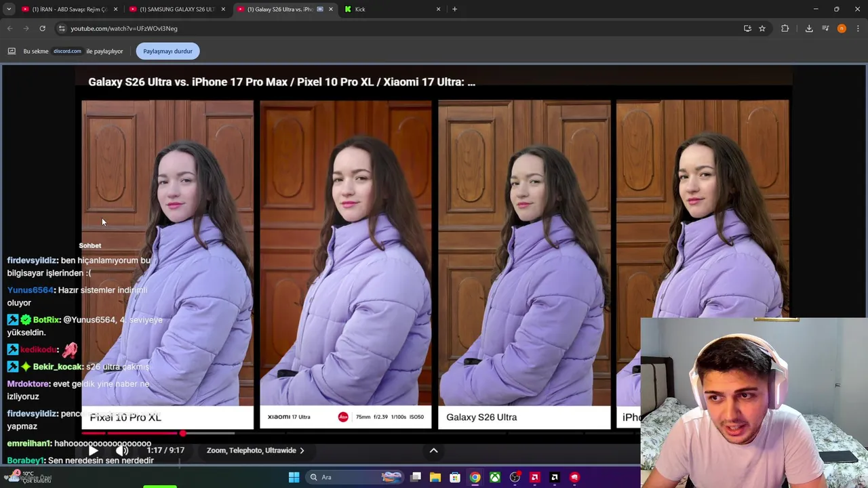Click the cast/install icon in address bar

tap(747, 28)
